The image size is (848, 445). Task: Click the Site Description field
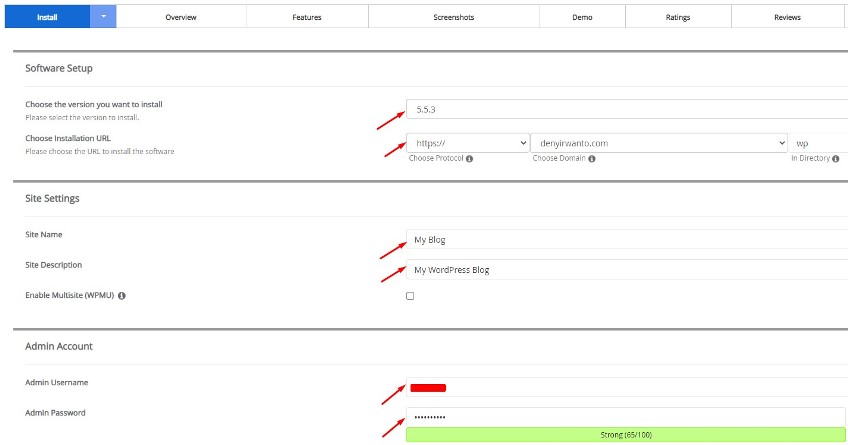pos(627,269)
